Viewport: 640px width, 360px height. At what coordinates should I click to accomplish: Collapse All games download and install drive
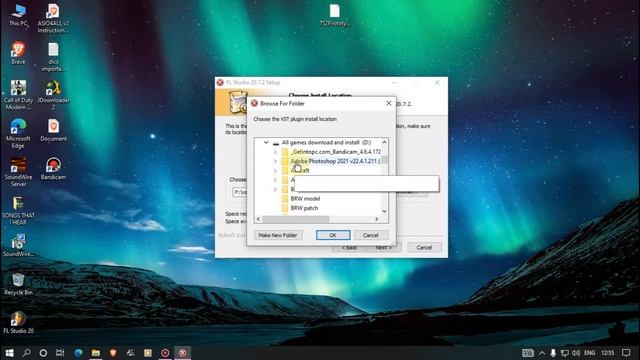tap(266, 142)
